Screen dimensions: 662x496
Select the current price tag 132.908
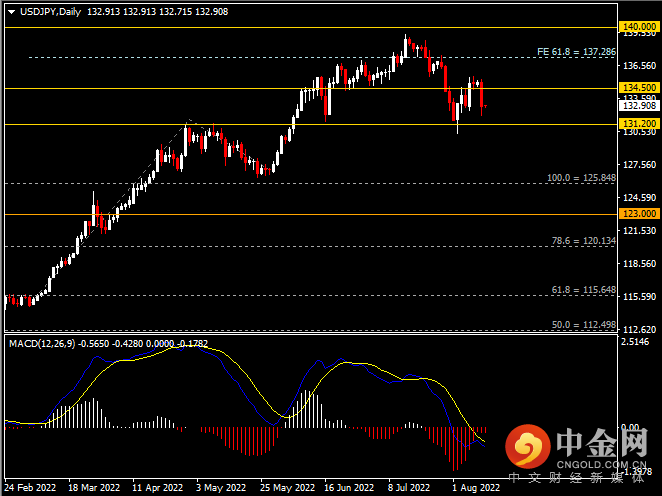[x=639, y=106]
